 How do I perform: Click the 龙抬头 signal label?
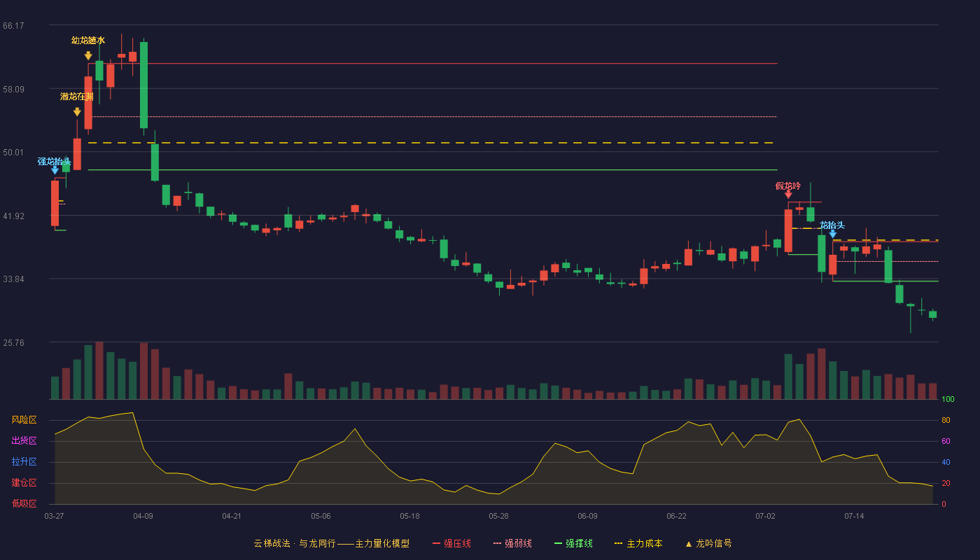(x=832, y=225)
